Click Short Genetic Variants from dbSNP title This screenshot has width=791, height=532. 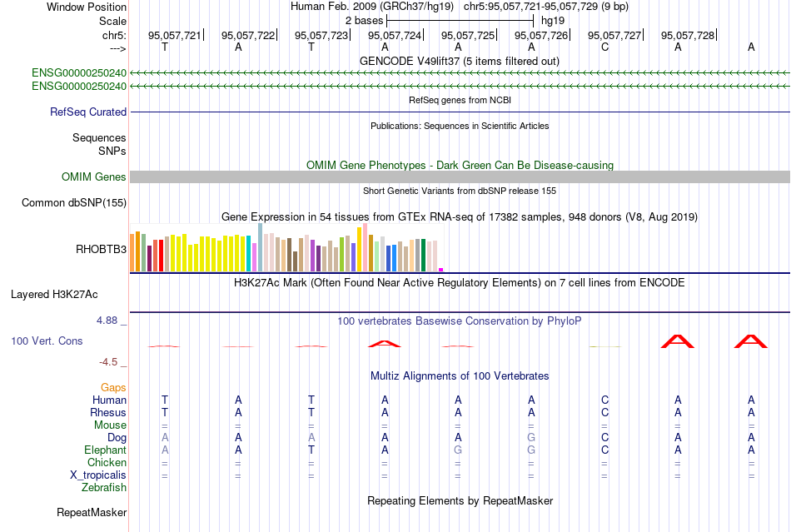coord(460,191)
